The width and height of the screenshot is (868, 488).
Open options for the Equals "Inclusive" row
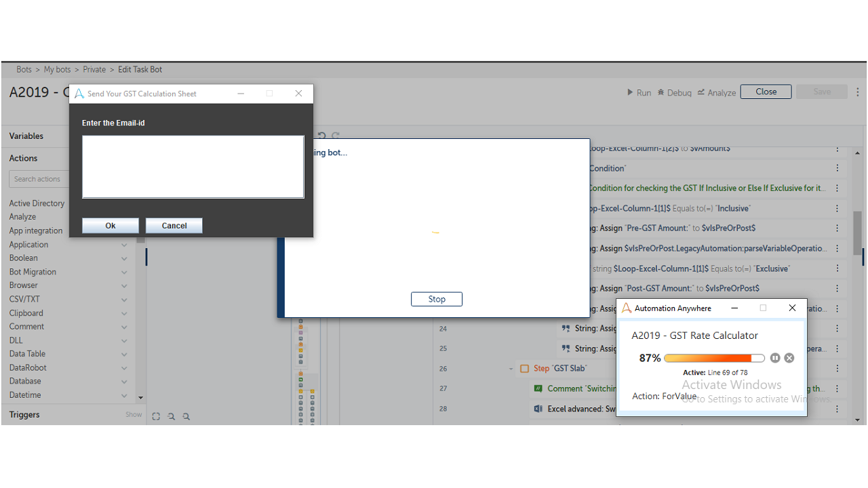[837, 208]
